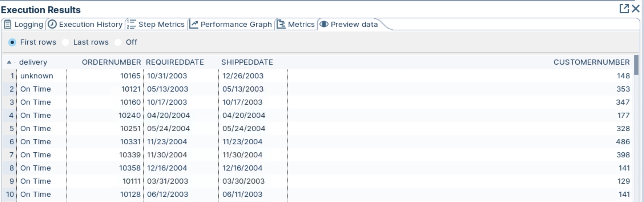The width and height of the screenshot is (644, 202).
Task: Turn preview Off with radio button
Action: point(118,42)
